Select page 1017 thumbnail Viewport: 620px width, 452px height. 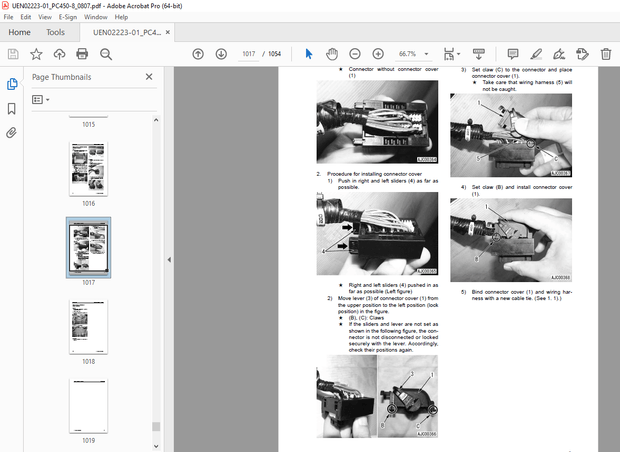pos(88,248)
